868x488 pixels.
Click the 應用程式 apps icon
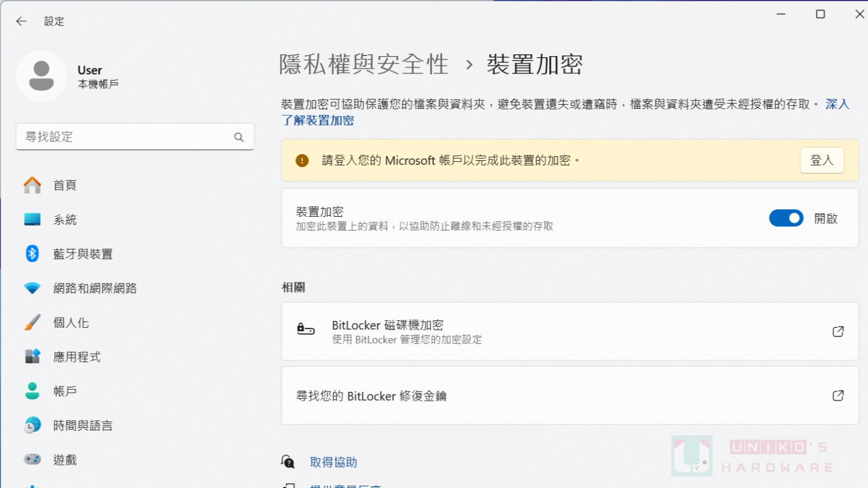(x=32, y=356)
